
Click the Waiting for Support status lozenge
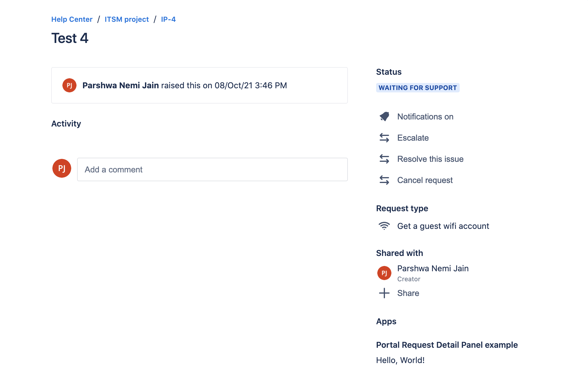(418, 87)
